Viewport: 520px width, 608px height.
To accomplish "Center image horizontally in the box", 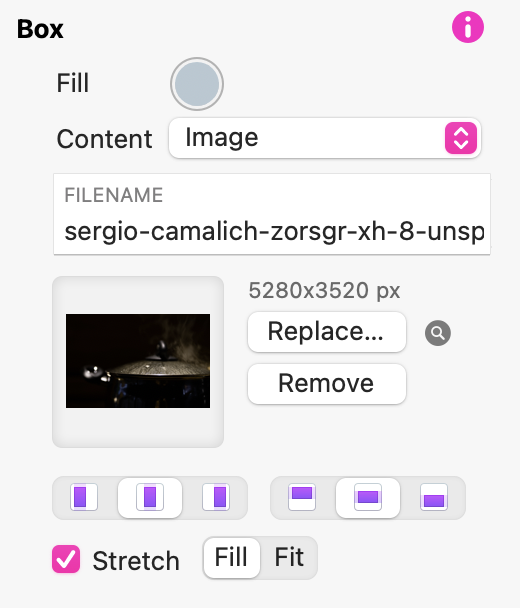I will [x=150, y=497].
